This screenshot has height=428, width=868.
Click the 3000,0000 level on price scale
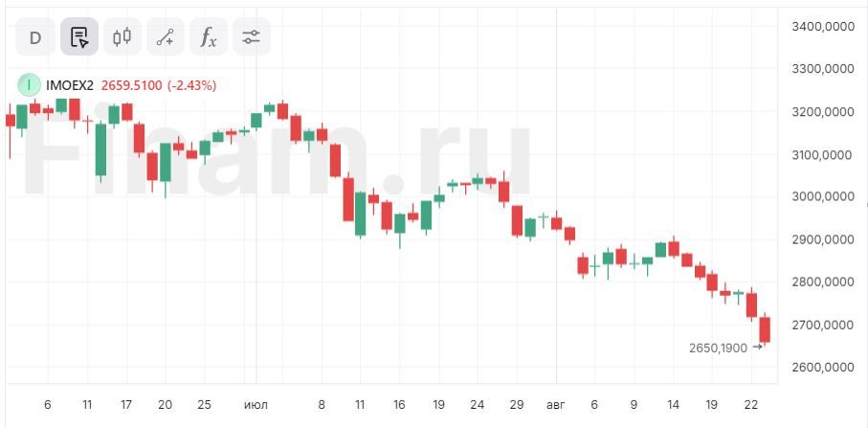coord(822,196)
